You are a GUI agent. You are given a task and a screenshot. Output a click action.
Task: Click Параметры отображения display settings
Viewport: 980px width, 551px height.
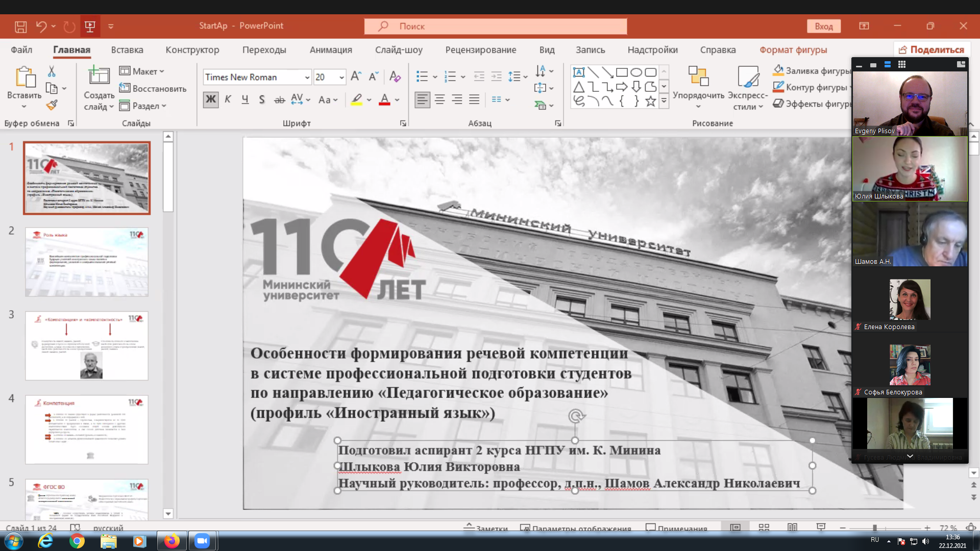click(x=575, y=528)
